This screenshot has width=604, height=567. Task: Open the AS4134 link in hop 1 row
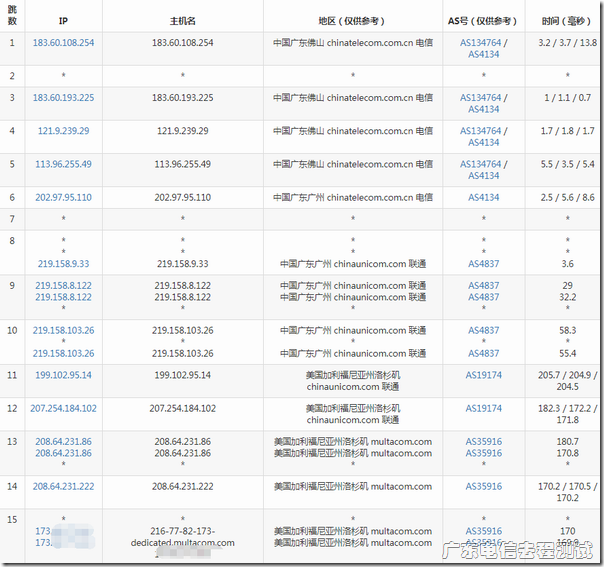click(x=484, y=54)
